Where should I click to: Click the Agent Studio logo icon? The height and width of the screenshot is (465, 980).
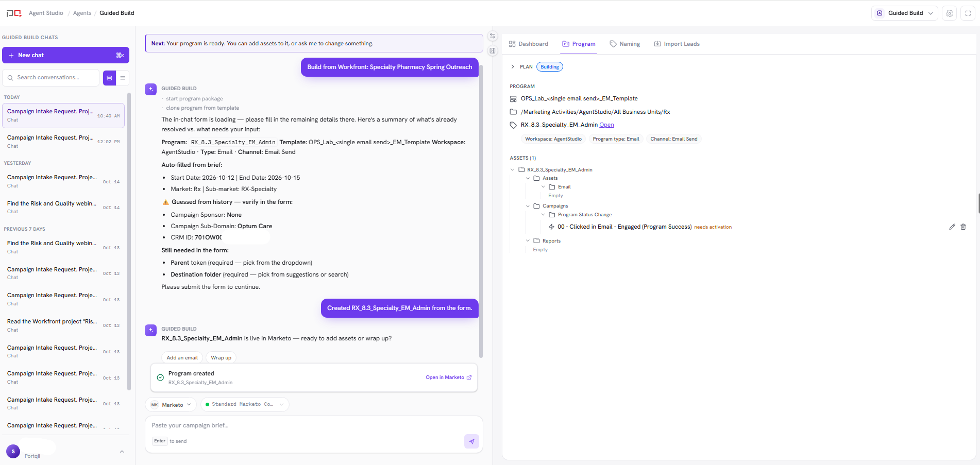coord(13,13)
